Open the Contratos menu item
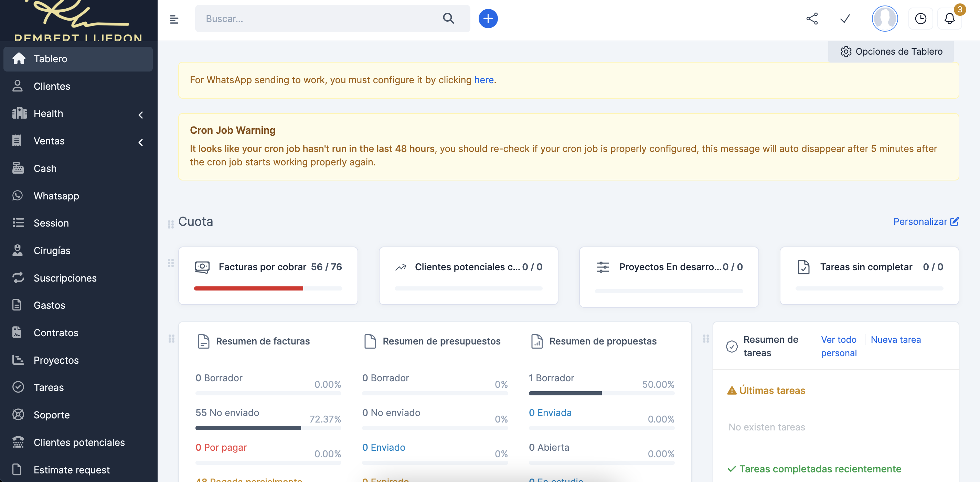The height and width of the screenshot is (482, 980). (x=78, y=332)
